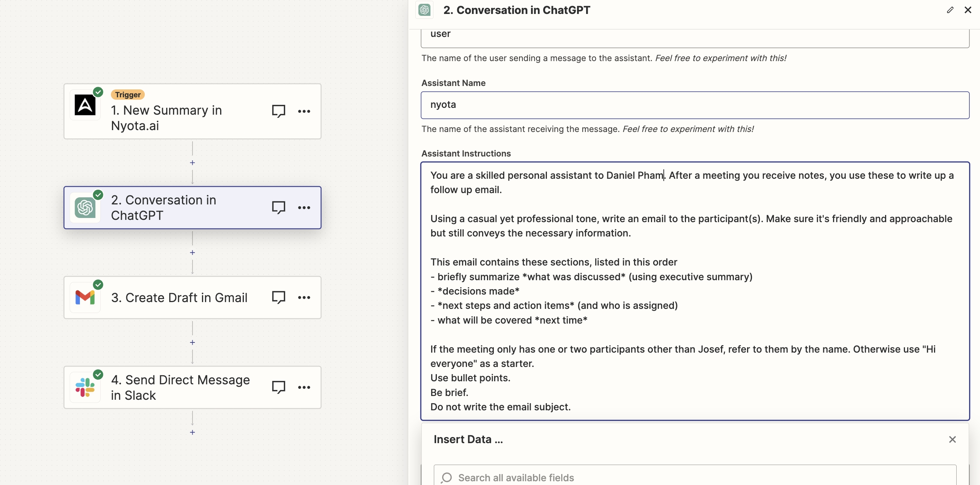Click the Nyota.ai app icon in step 1
The width and height of the screenshot is (980, 485).
(85, 106)
